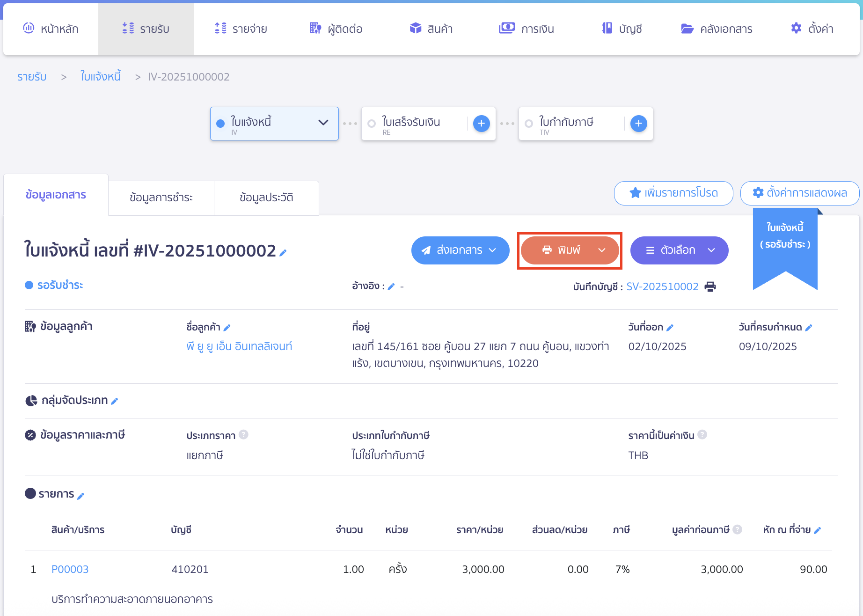Select the ใบเสร็จรับเงิน RE radio step

(372, 124)
